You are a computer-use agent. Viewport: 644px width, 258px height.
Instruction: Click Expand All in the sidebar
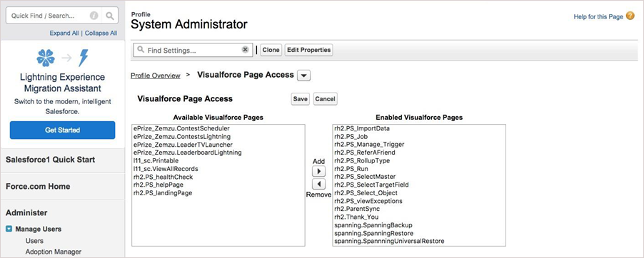coord(64,33)
